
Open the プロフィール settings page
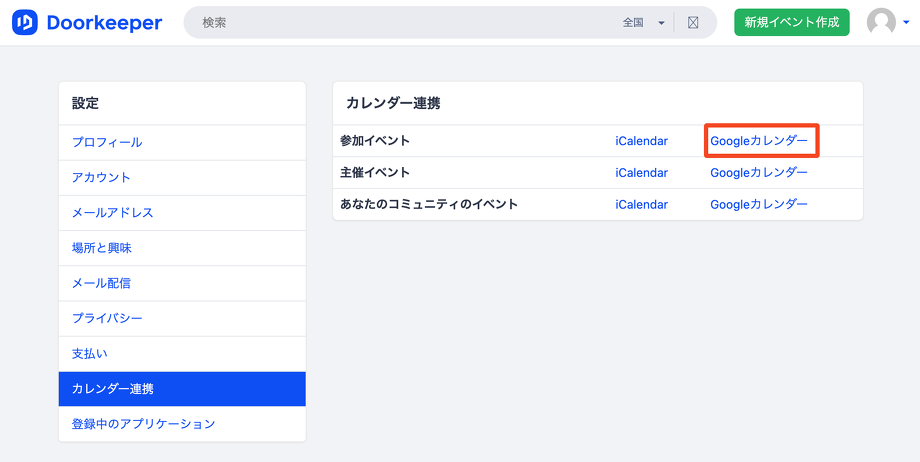[x=107, y=142]
